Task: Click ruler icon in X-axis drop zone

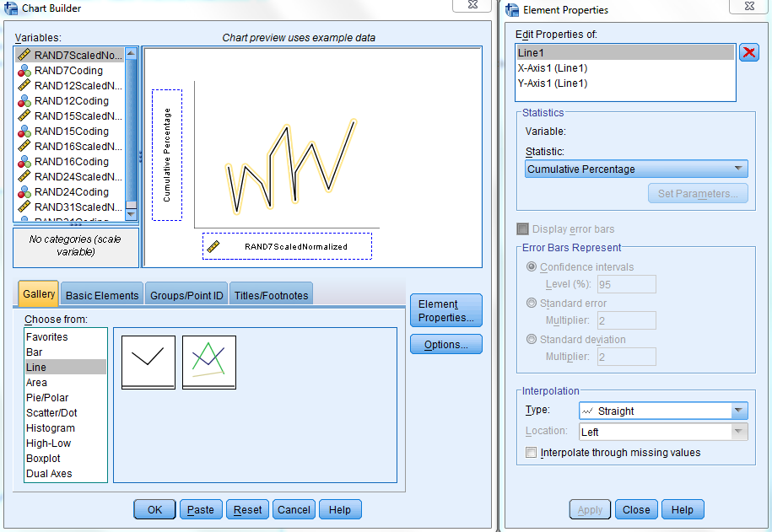Action: tap(213, 246)
